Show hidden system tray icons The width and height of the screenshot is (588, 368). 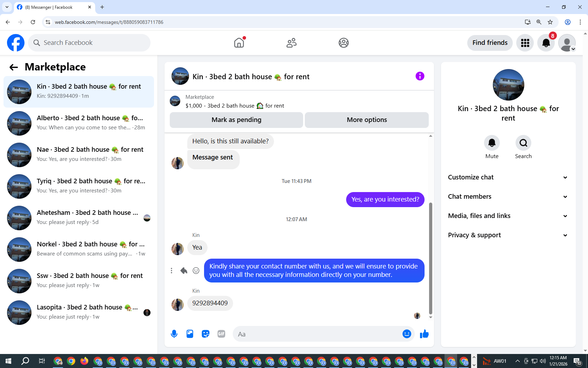point(517,361)
